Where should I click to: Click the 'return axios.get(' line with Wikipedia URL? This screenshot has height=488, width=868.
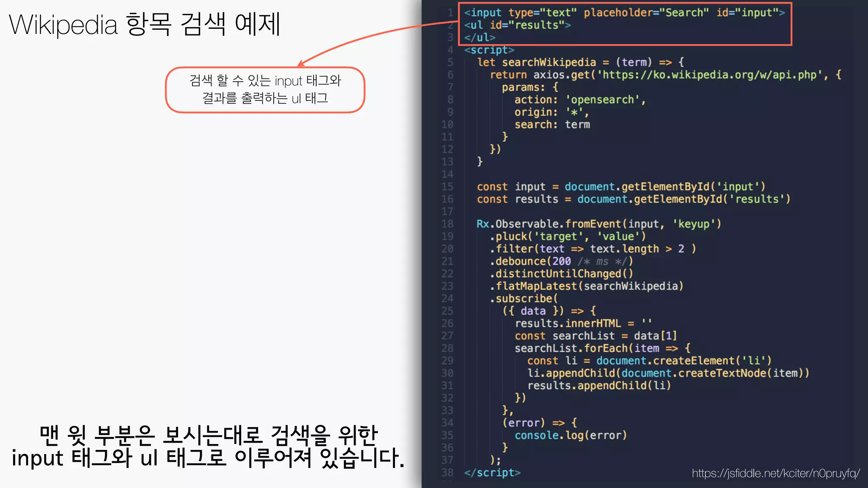pos(666,75)
